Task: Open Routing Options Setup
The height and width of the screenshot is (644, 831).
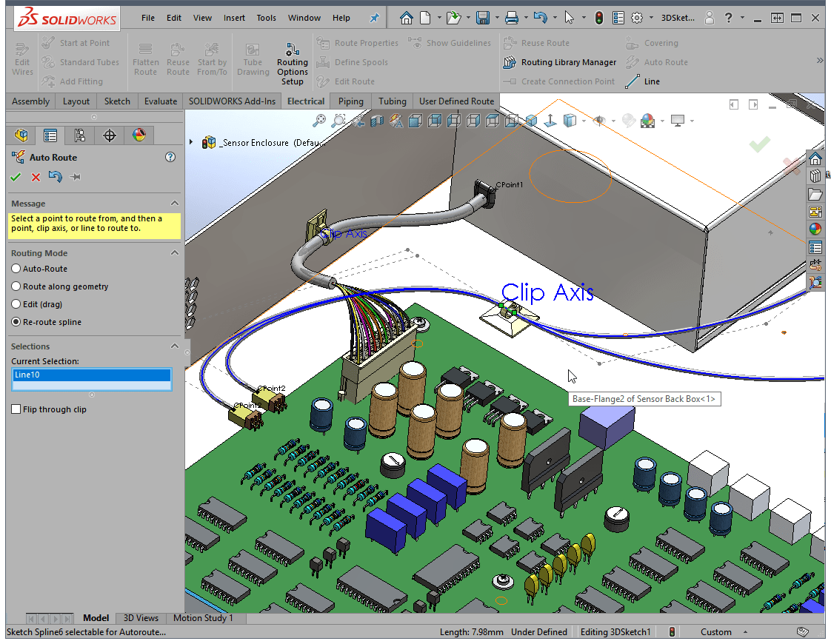Action: (x=292, y=64)
